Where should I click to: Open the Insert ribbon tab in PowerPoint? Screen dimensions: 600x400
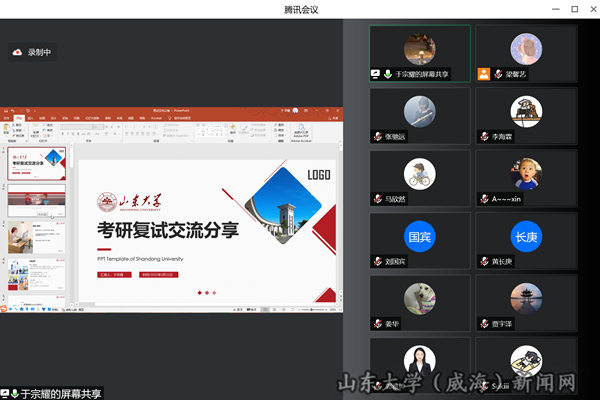tap(30, 118)
